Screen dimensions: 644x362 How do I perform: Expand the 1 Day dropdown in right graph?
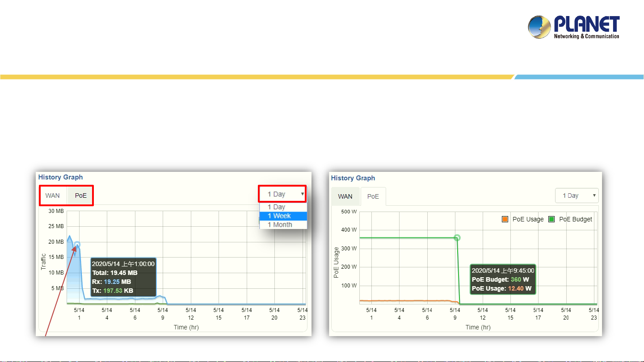coord(577,196)
